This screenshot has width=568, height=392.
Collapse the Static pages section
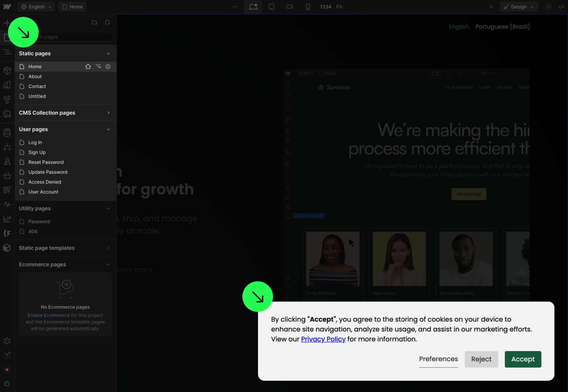tap(108, 54)
